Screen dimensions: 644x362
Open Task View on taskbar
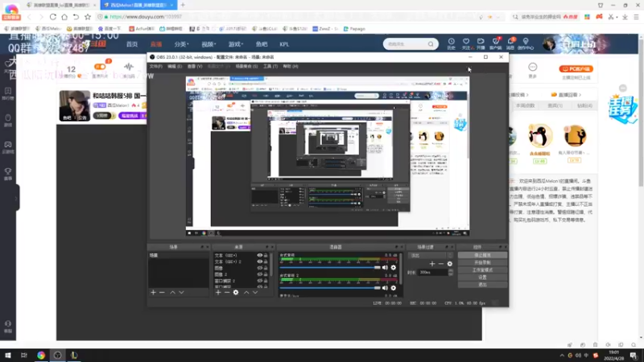[24, 355]
